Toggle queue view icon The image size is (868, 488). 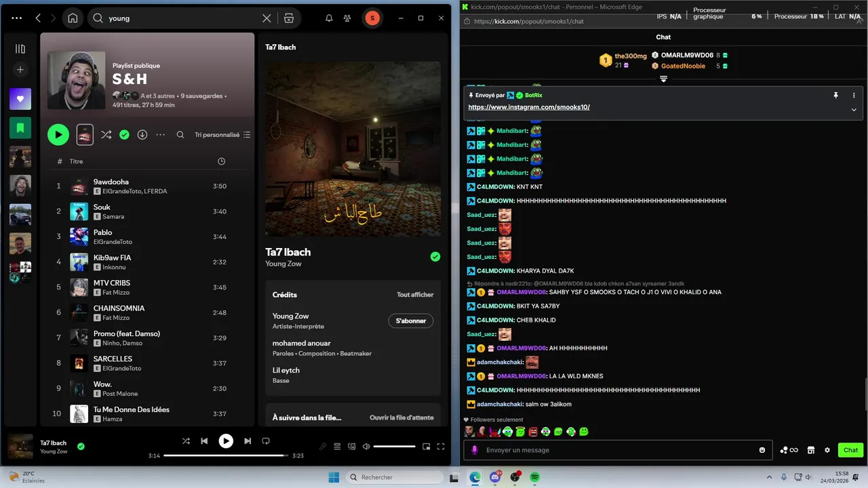[x=337, y=447]
